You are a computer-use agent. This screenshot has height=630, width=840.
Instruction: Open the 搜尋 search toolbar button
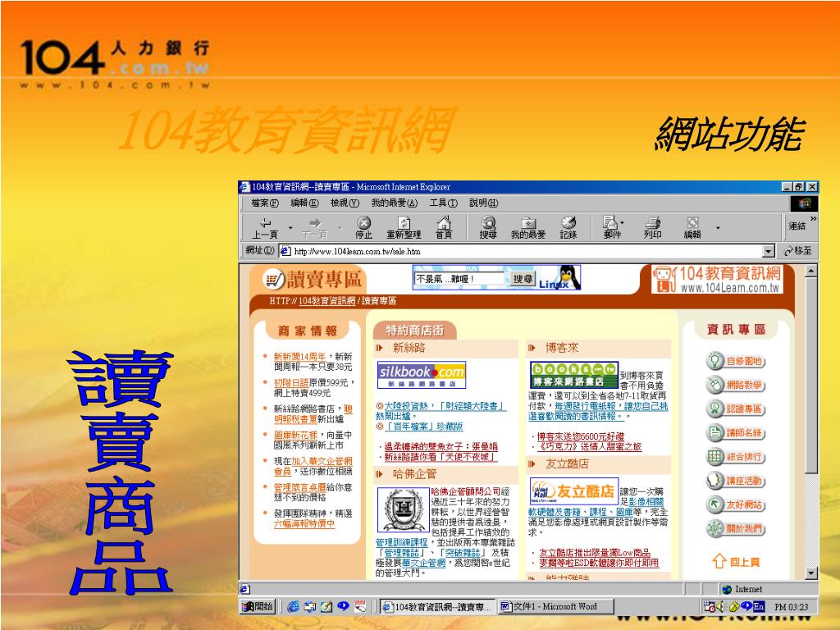pos(488,228)
